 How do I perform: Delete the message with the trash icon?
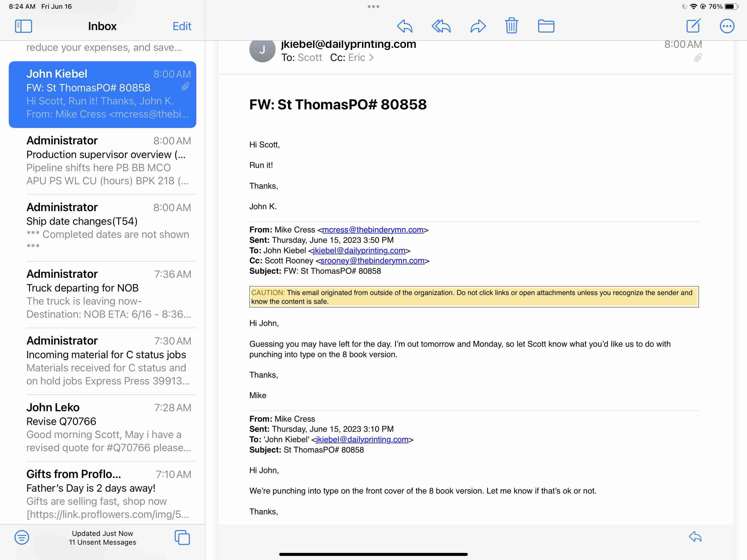coord(511,26)
